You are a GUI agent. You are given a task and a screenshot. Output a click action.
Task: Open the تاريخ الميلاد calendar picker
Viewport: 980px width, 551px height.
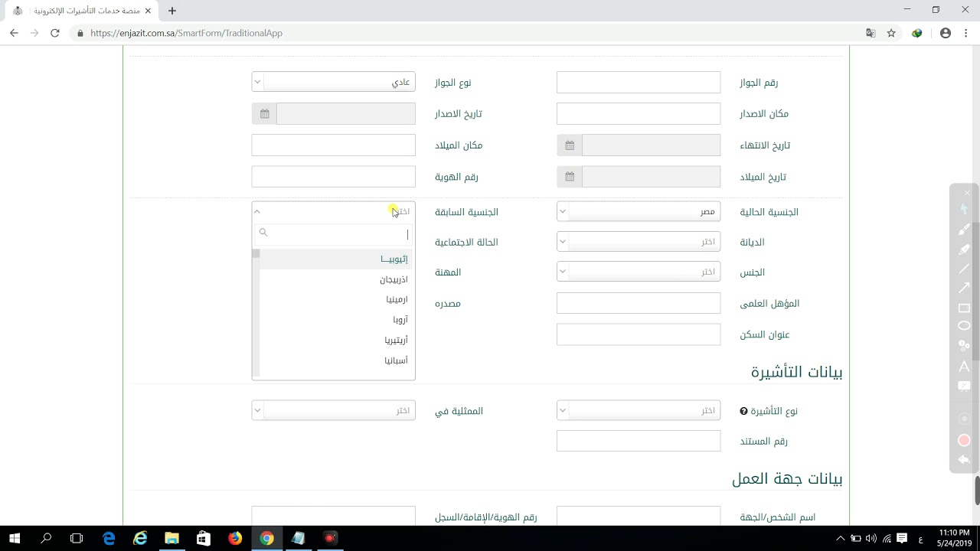coord(570,177)
